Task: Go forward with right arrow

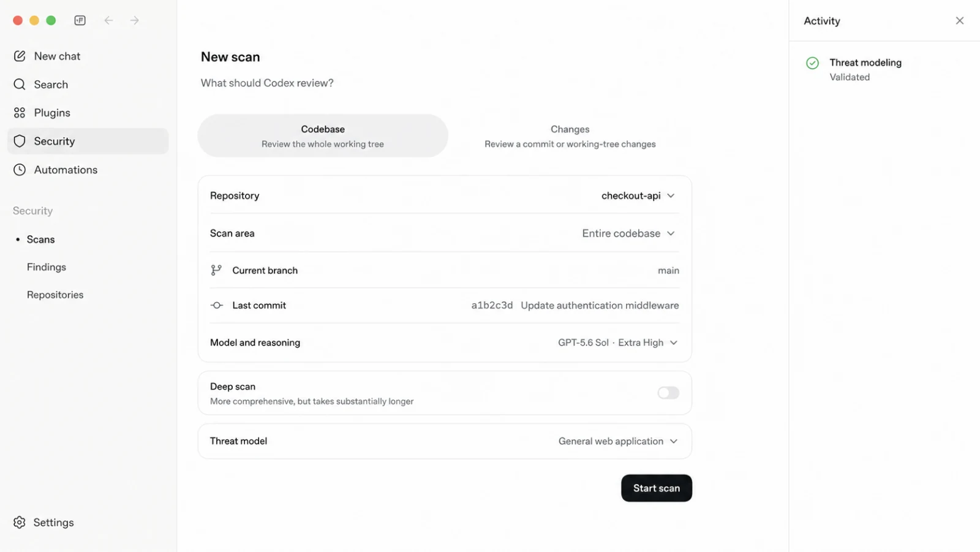Action: point(134,20)
